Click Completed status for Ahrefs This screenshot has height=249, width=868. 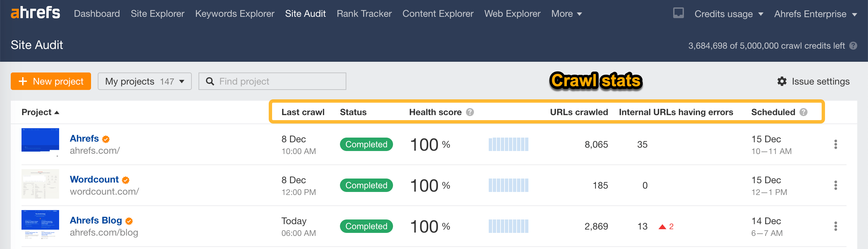click(x=366, y=144)
